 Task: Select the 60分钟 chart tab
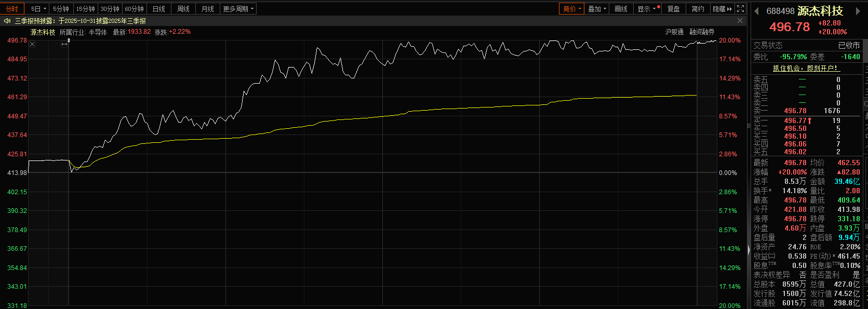click(x=134, y=9)
